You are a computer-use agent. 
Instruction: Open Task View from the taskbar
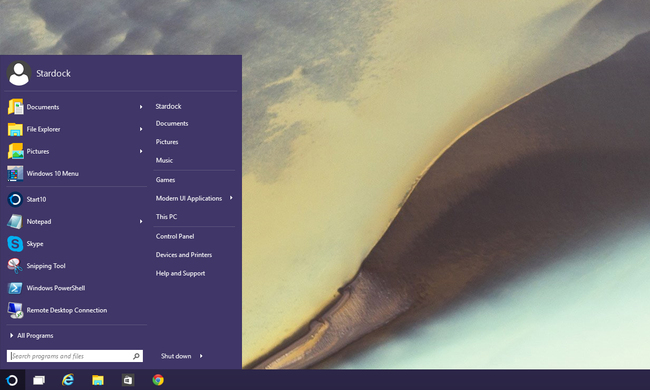39,380
